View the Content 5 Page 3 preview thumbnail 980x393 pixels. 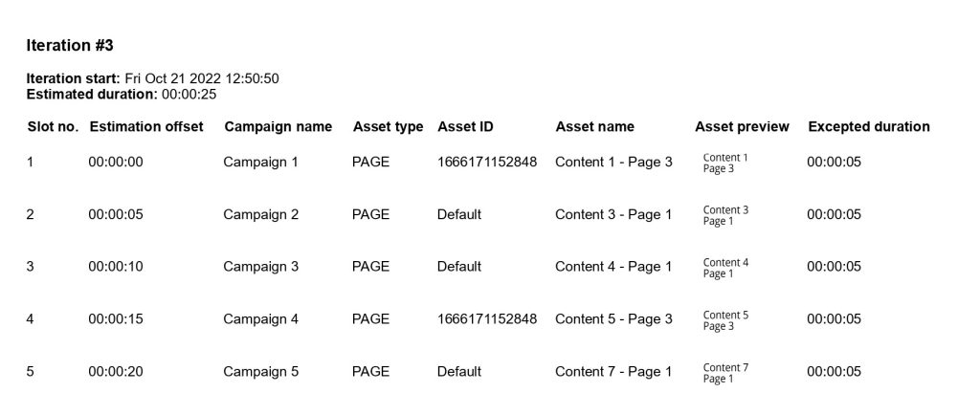pos(725,320)
